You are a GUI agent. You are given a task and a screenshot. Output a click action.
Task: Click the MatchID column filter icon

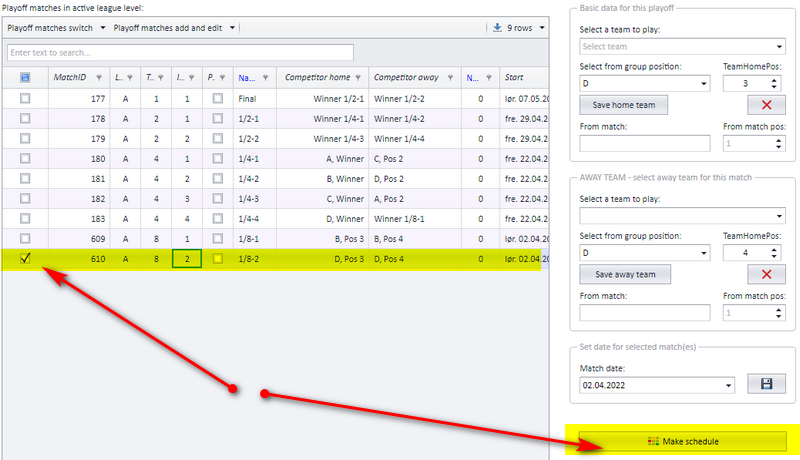pyautogui.click(x=99, y=78)
